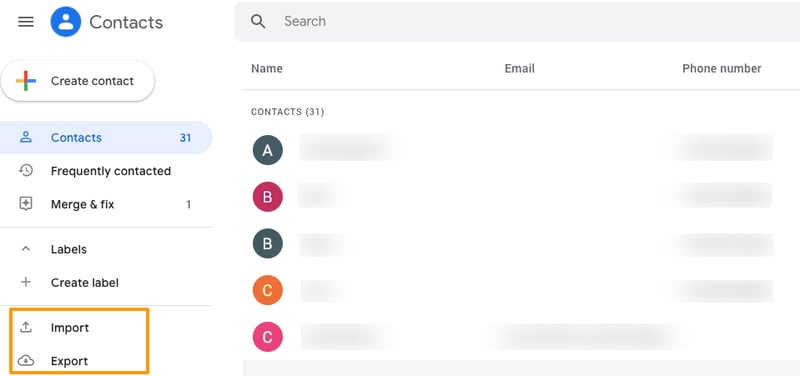Image resolution: width=800 pixels, height=376 pixels.
Task: Click Import in the sidebar
Action: [70, 328]
